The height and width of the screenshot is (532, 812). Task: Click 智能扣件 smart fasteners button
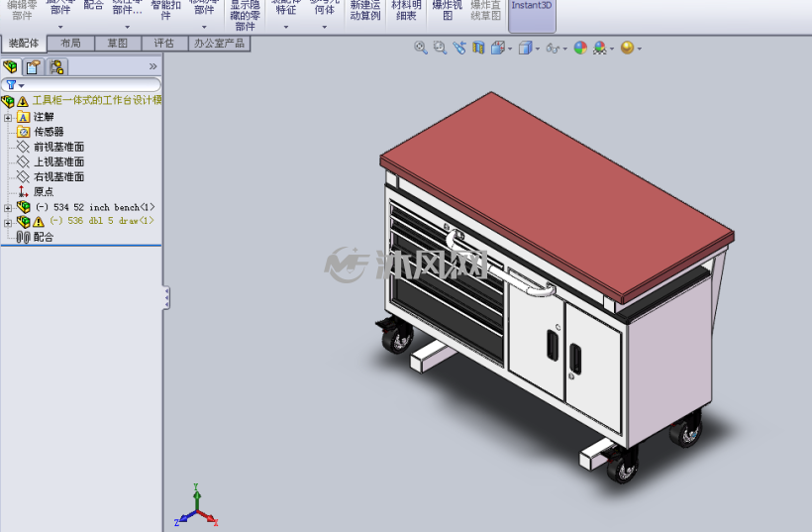(x=165, y=10)
